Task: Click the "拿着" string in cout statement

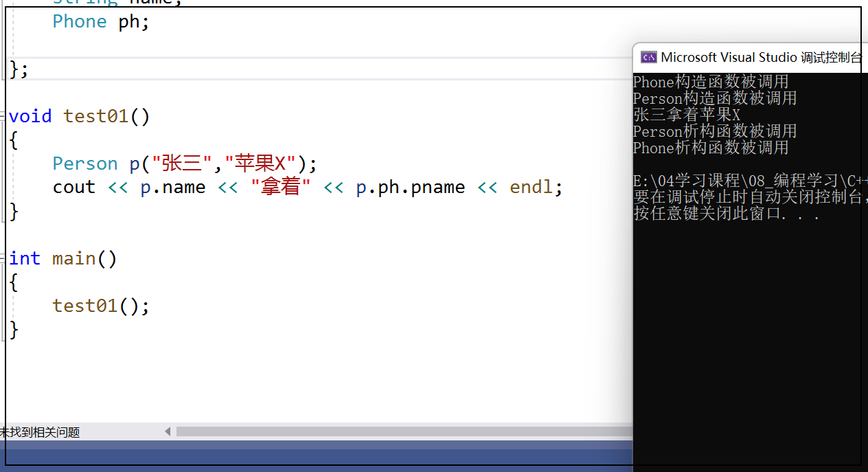Action: (280, 187)
